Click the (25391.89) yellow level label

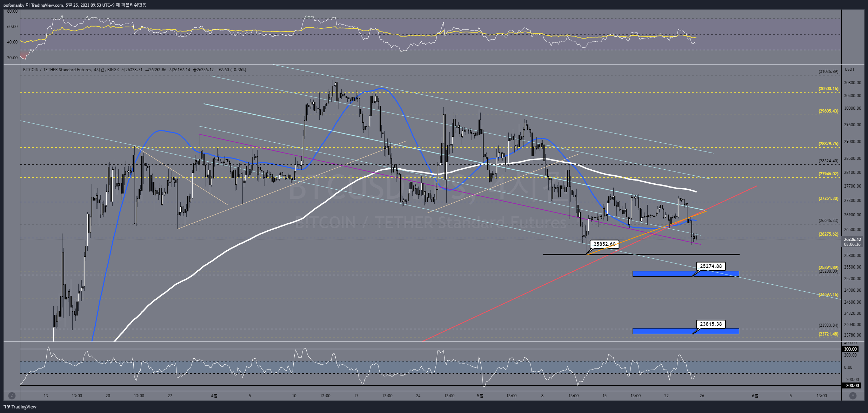[828, 267]
